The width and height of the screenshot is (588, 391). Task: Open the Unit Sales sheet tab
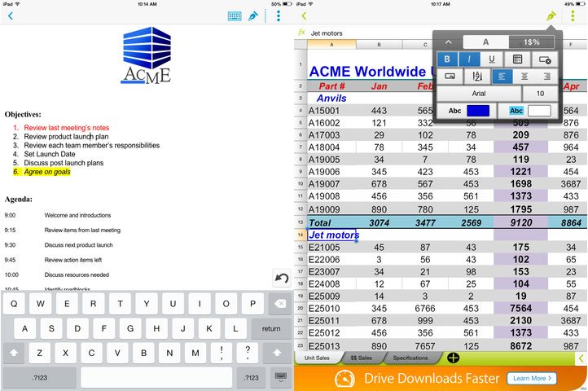click(318, 358)
